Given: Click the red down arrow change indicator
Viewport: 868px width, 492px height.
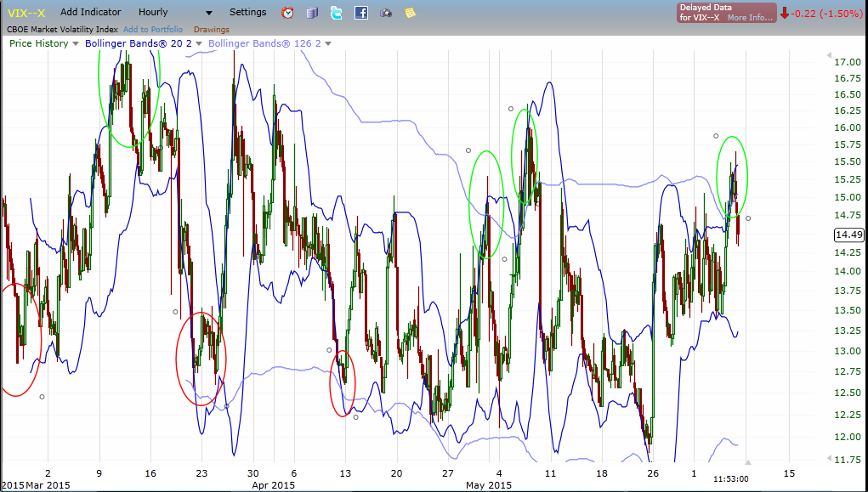Looking at the screenshot, I should click(785, 14).
